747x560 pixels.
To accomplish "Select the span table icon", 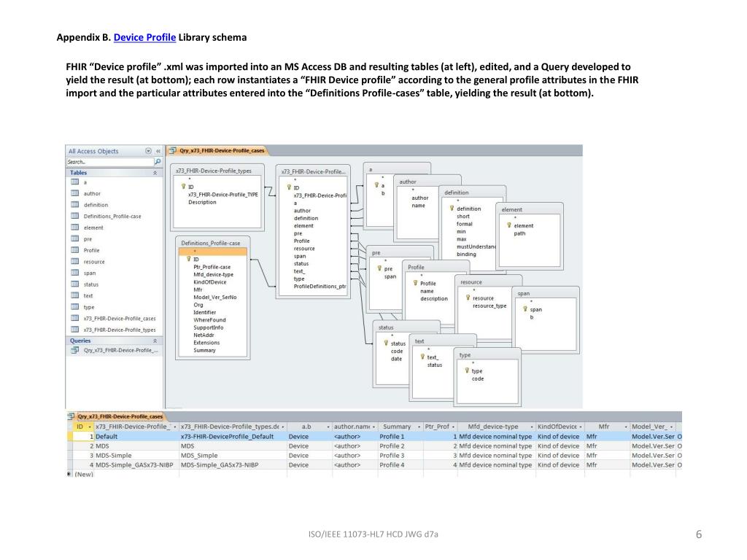I will 75,273.
